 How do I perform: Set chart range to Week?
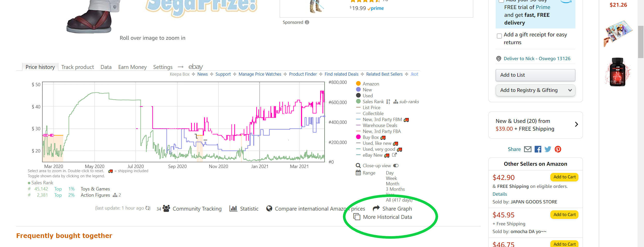(x=391, y=178)
